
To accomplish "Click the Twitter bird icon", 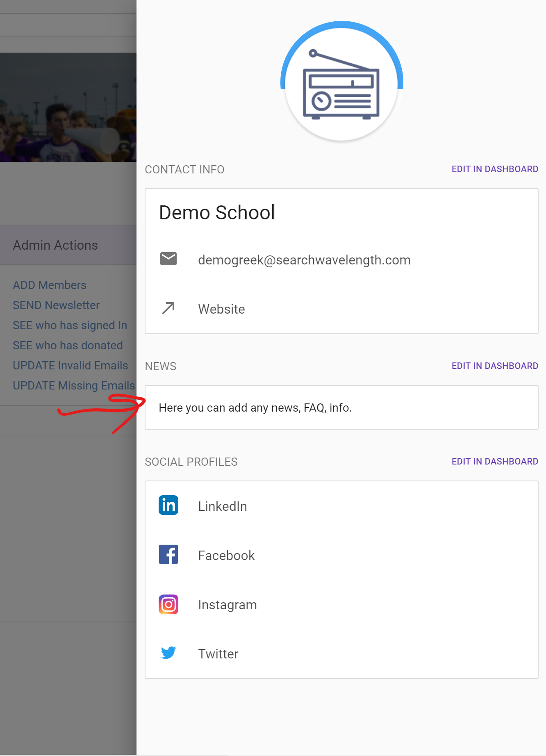I will pos(168,653).
